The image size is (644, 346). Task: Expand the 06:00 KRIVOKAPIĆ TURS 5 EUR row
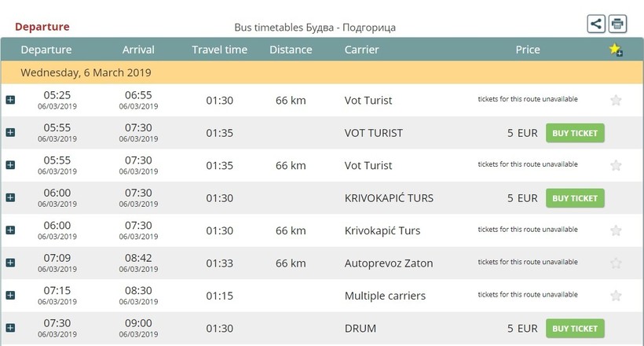[10, 197]
